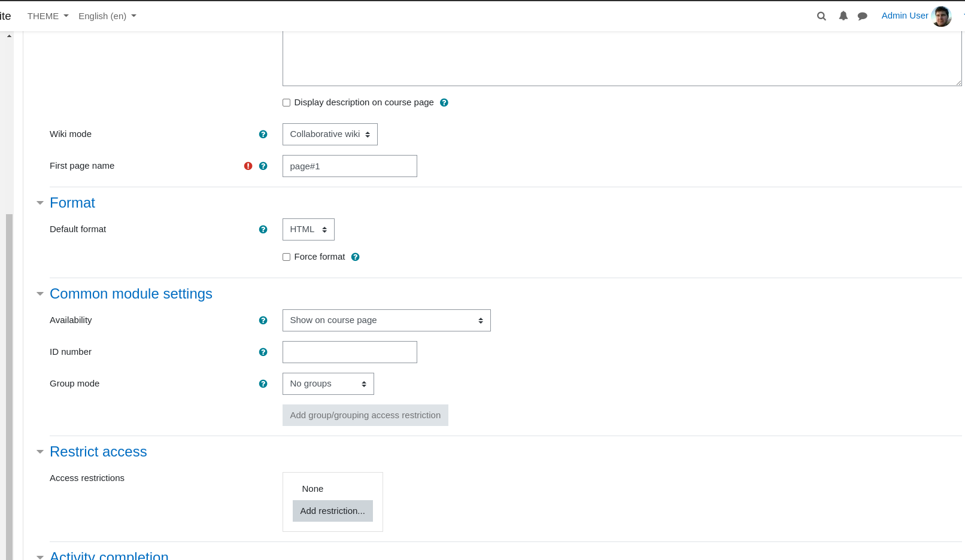Click Add group/grouping access restriction button
The height and width of the screenshot is (560, 965).
(365, 415)
